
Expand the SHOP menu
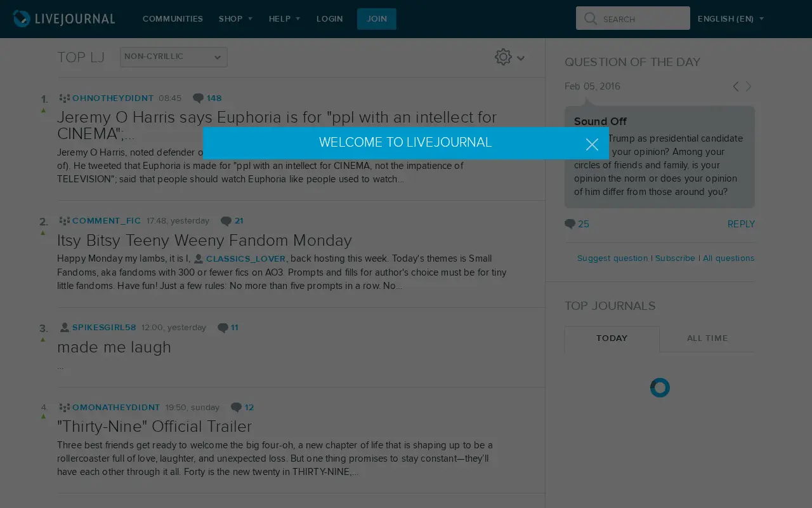pyautogui.click(x=235, y=19)
